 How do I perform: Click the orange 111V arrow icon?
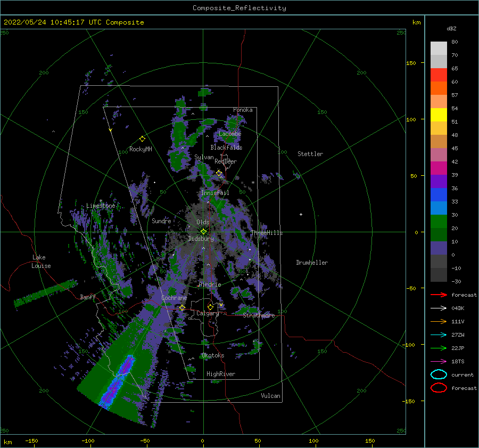[439, 321]
